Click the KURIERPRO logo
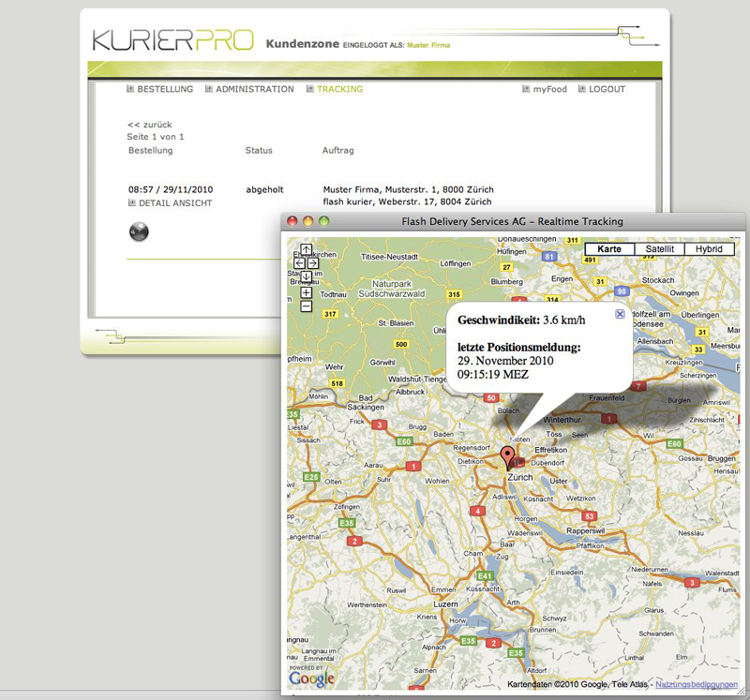This screenshot has width=750, height=700. [172, 40]
